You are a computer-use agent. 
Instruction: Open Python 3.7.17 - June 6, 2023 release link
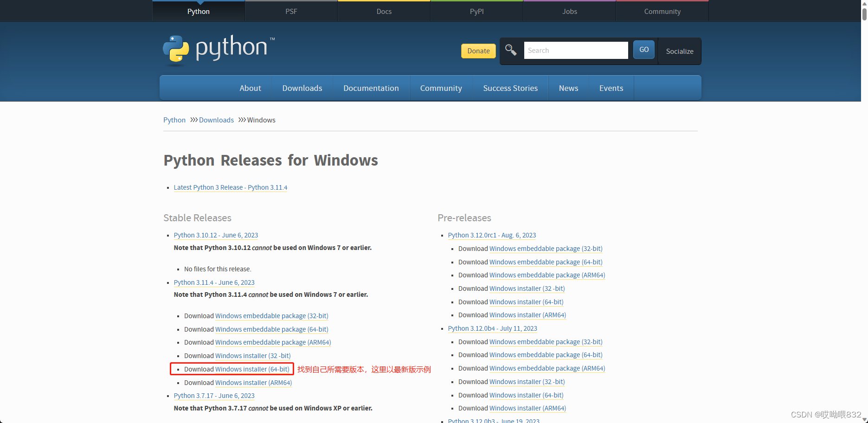tap(214, 396)
